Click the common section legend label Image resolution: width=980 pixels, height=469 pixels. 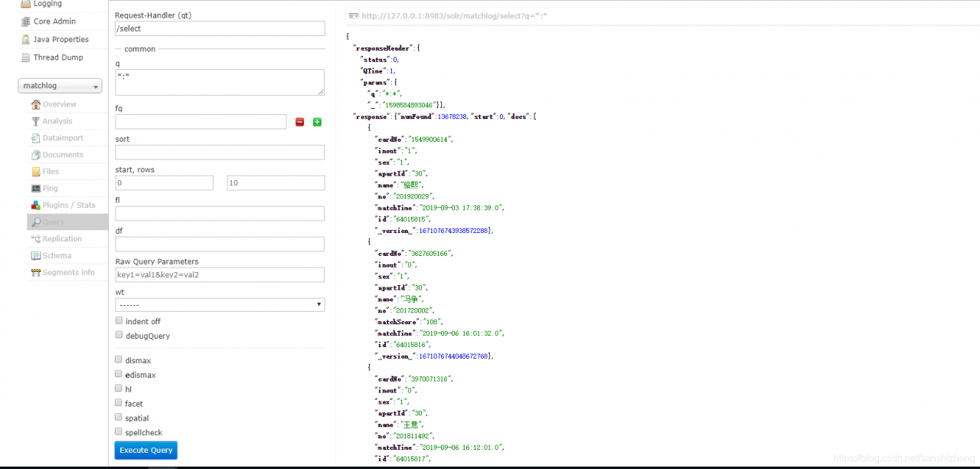pyautogui.click(x=140, y=49)
